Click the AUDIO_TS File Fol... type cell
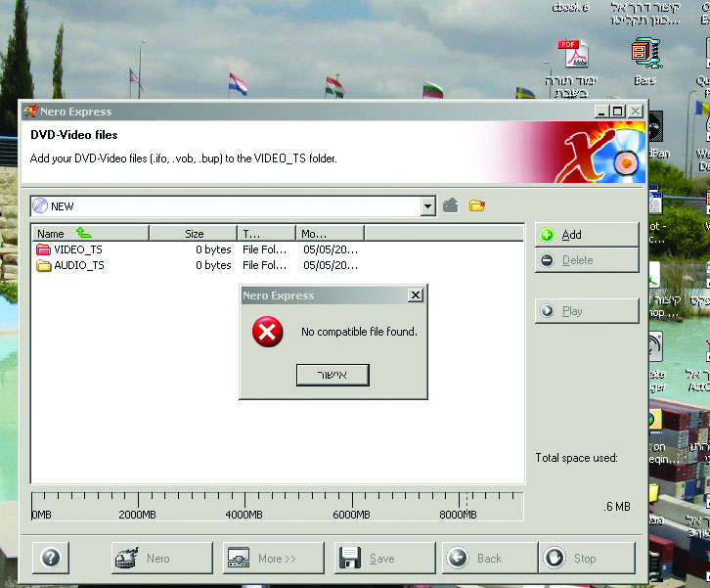This screenshot has width=710, height=588. click(264, 265)
